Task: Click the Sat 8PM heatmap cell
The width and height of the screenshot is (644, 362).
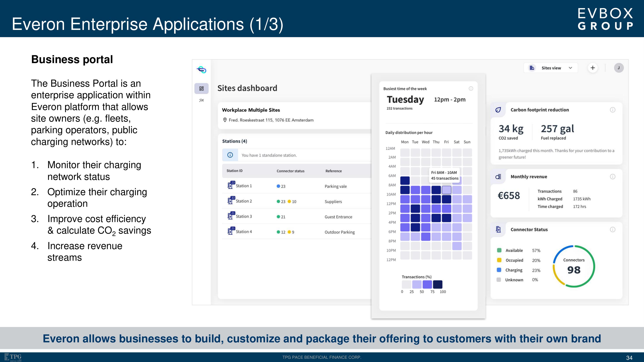Action: (457, 246)
